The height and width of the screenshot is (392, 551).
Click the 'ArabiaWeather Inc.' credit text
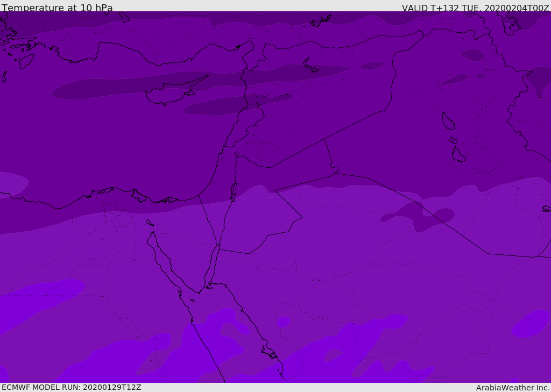(513, 388)
